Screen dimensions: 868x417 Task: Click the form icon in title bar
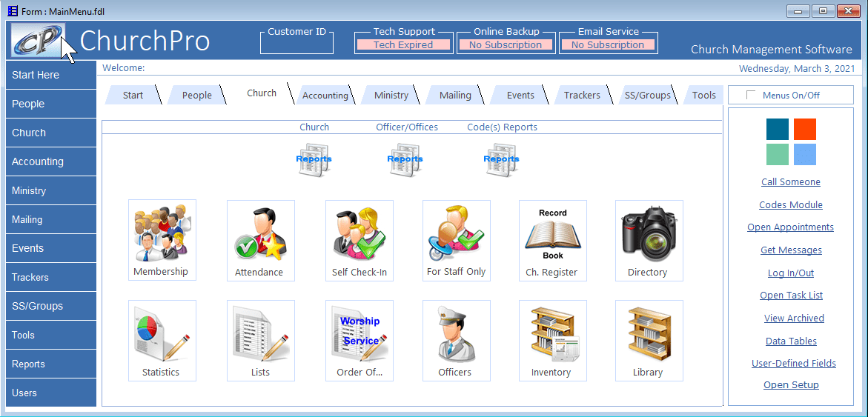(x=13, y=10)
